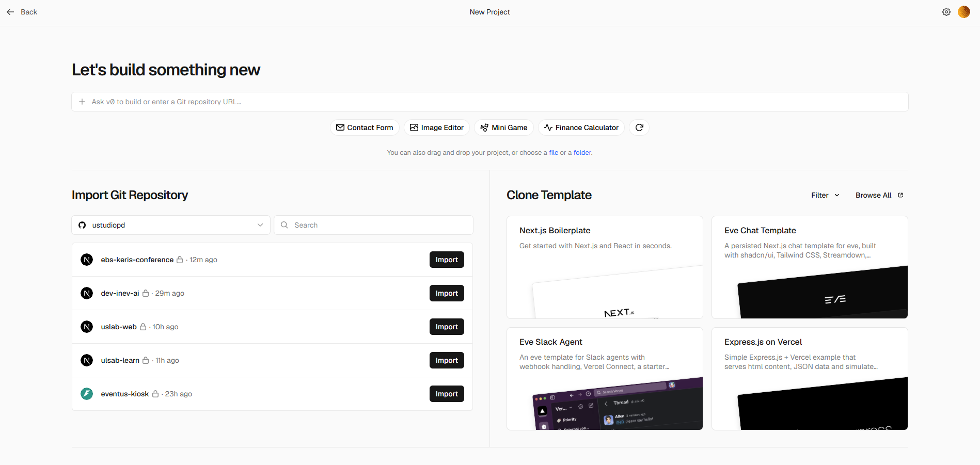Click the ebs-keris-conference repository name

[x=137, y=260]
